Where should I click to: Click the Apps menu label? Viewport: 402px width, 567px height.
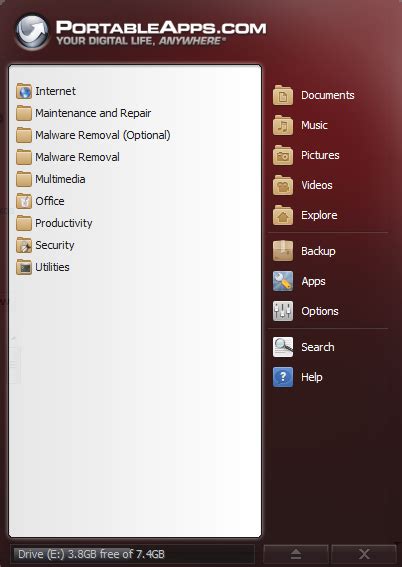click(313, 282)
